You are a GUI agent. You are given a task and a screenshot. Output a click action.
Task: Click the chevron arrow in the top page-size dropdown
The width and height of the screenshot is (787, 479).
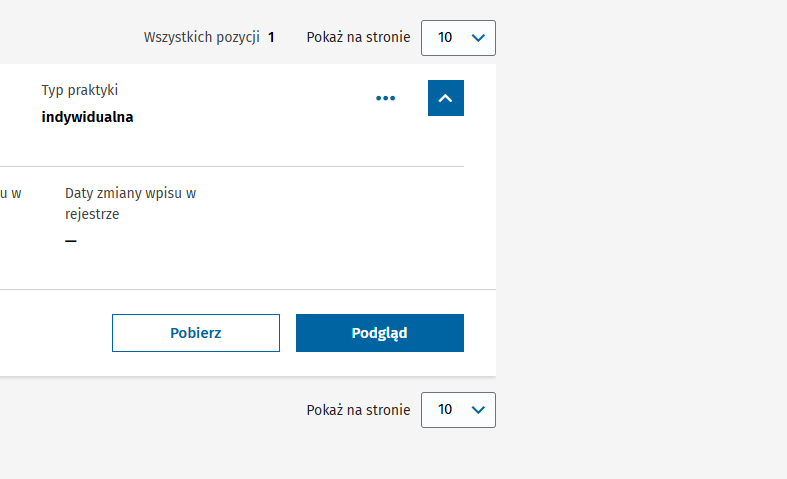click(478, 38)
